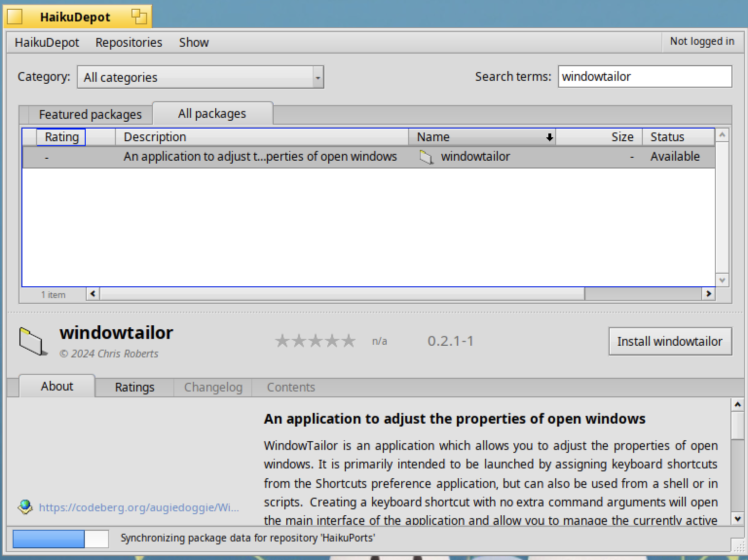Click the copyright 2024 Chris Roberts text
Viewport: 748px width, 560px height.
tap(109, 354)
